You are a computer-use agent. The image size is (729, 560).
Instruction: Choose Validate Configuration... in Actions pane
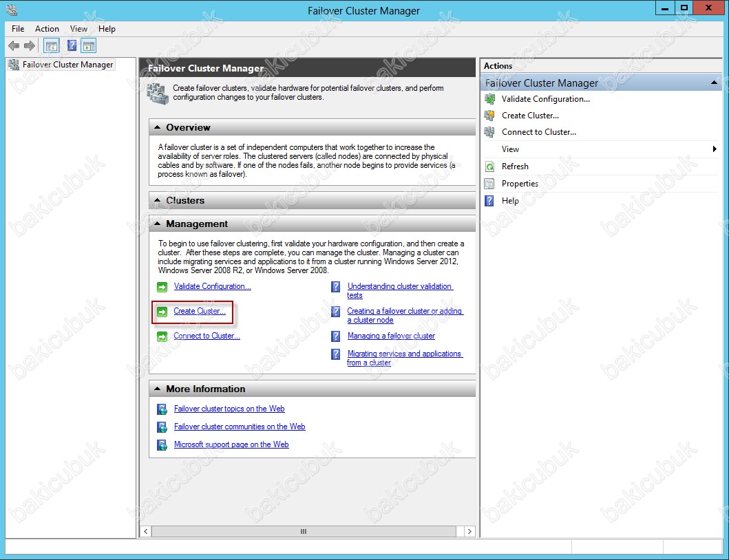pos(546,99)
